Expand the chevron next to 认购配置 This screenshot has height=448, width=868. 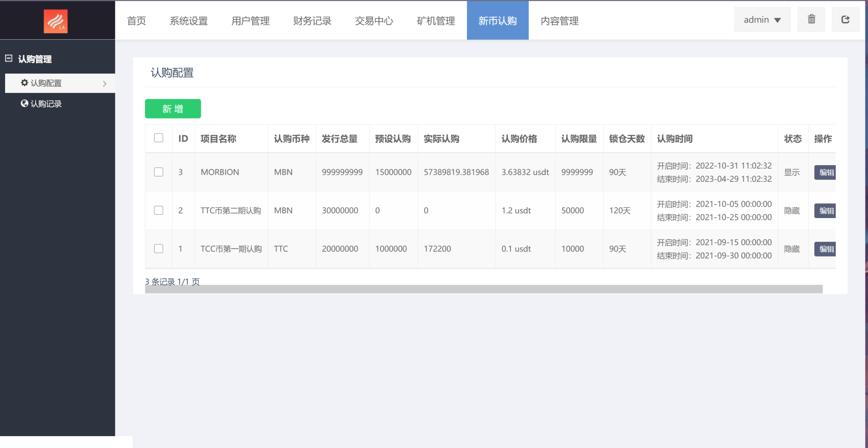(x=106, y=83)
